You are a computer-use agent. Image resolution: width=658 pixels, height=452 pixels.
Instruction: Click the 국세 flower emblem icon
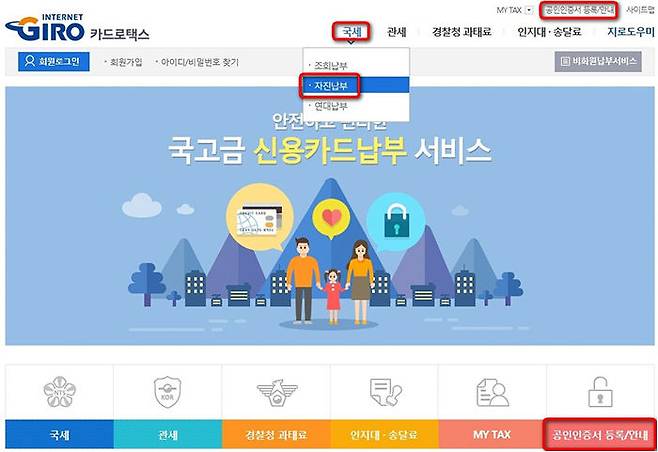click(x=60, y=392)
